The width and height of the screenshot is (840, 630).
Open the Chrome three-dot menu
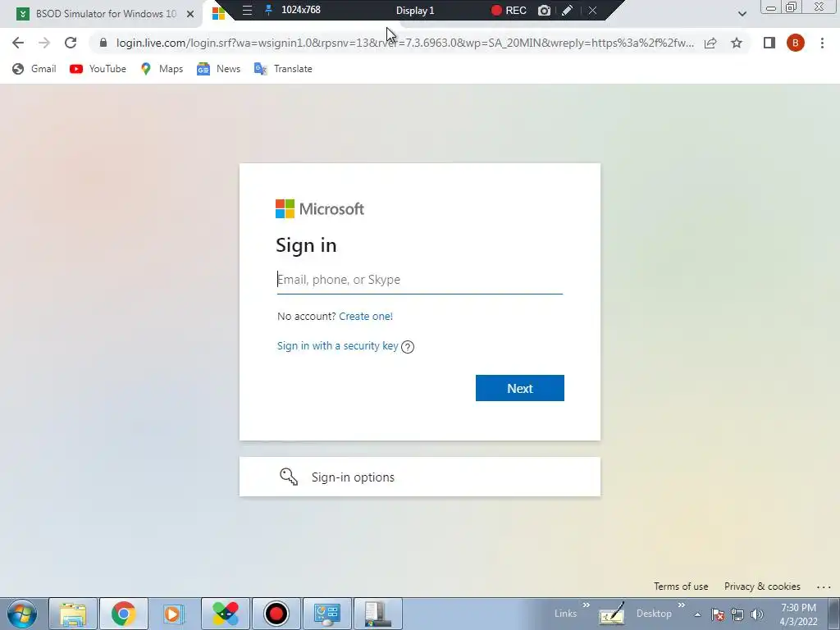(822, 43)
